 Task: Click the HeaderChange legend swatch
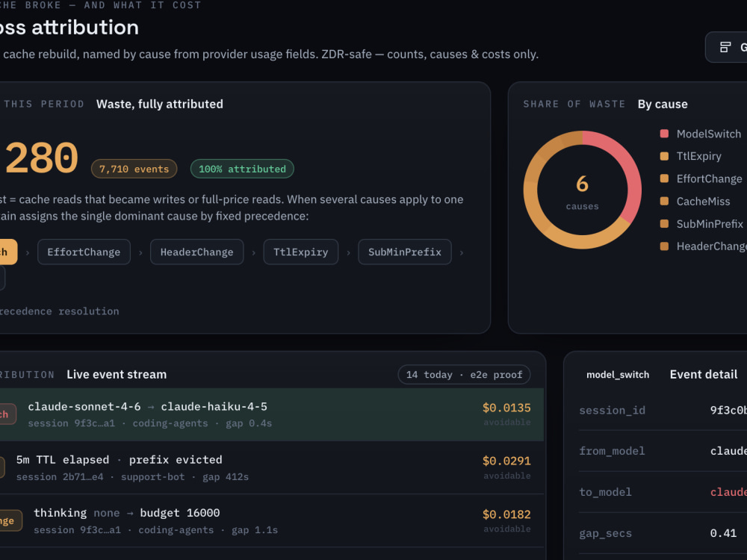(664, 246)
